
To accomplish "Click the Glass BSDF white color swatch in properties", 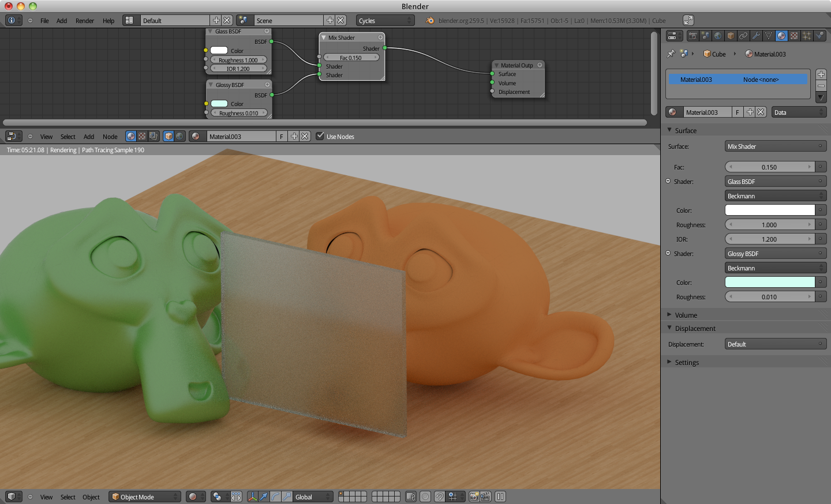I will [770, 210].
